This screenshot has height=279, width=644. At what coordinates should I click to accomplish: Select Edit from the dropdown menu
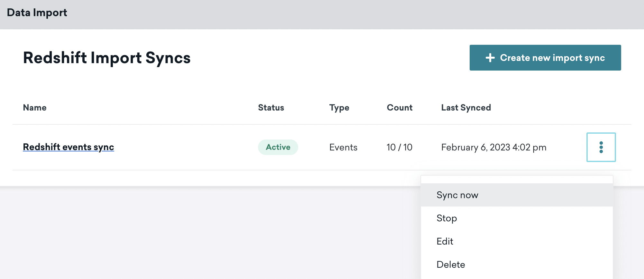coord(445,241)
